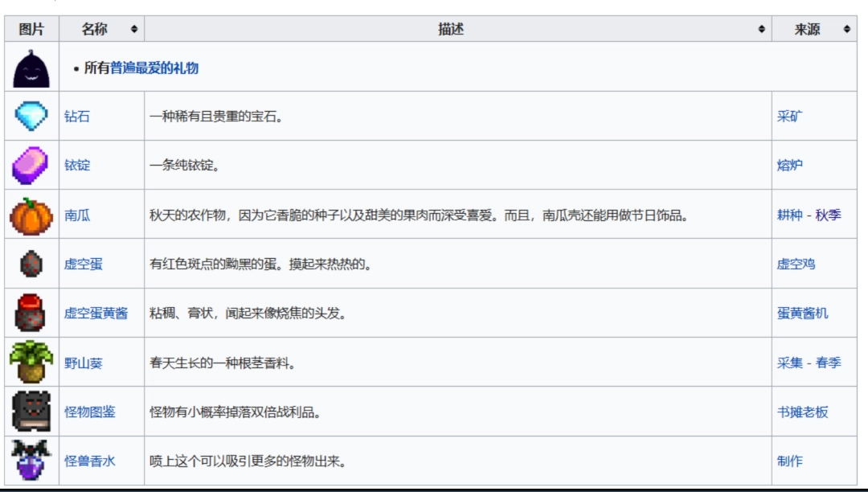Viewport: 868px width, 492px height.
Task: Click the orange pumpkin image
Action: point(31,215)
